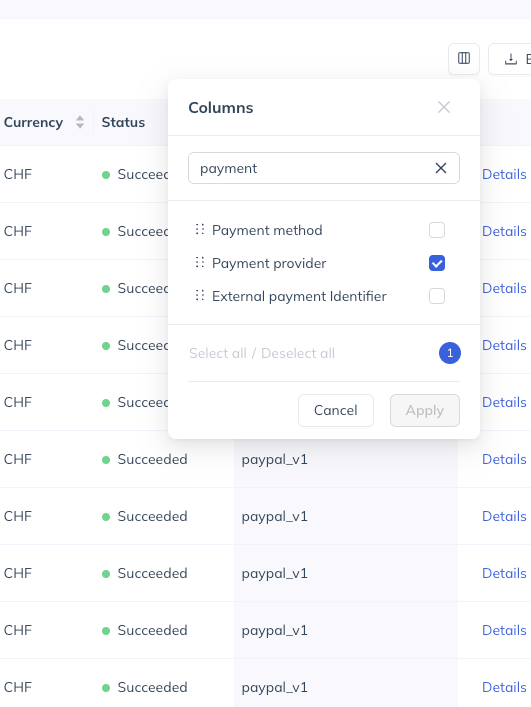Click the selected count badge showing 1
Image resolution: width=531 pixels, height=707 pixels.
(x=450, y=353)
